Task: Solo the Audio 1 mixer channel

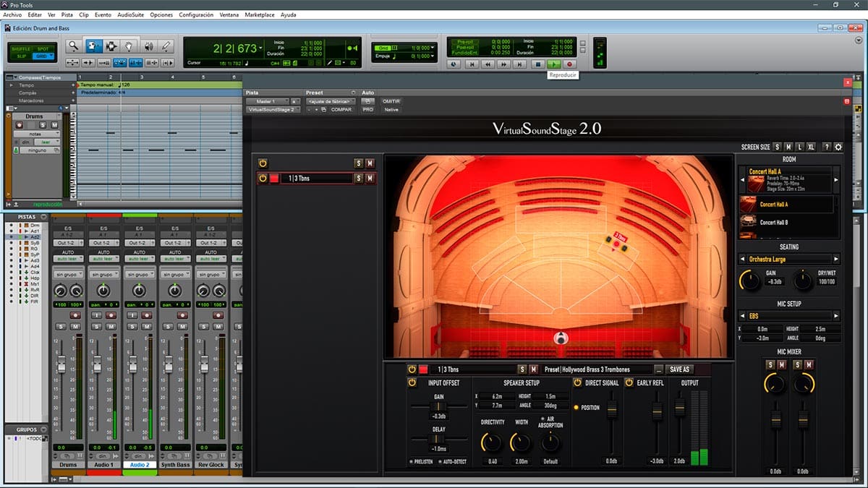Action: [x=97, y=328]
